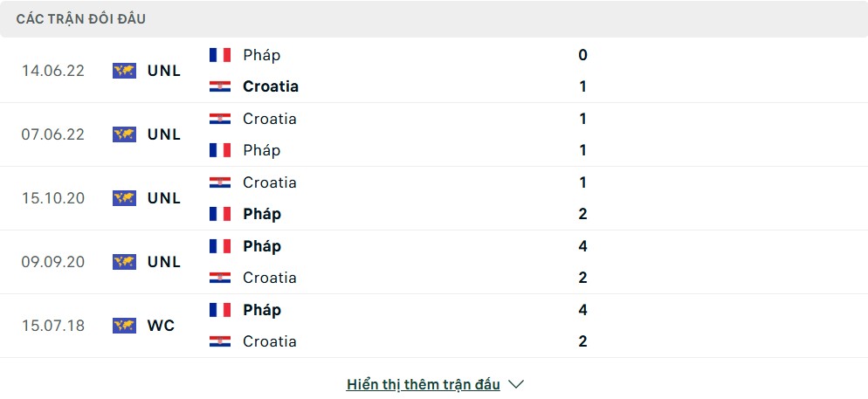The width and height of the screenshot is (868, 399).
Task: Click the France flag in 14.06.22 match
Action: pos(220,55)
